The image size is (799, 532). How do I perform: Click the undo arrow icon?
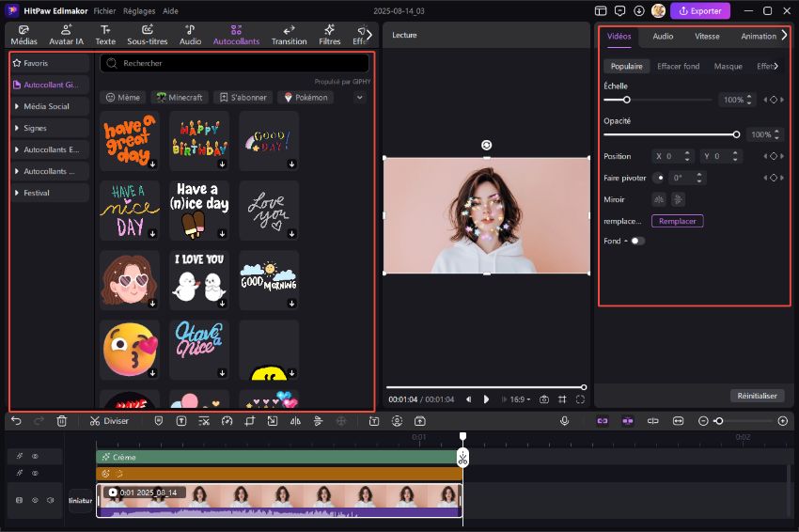point(16,421)
